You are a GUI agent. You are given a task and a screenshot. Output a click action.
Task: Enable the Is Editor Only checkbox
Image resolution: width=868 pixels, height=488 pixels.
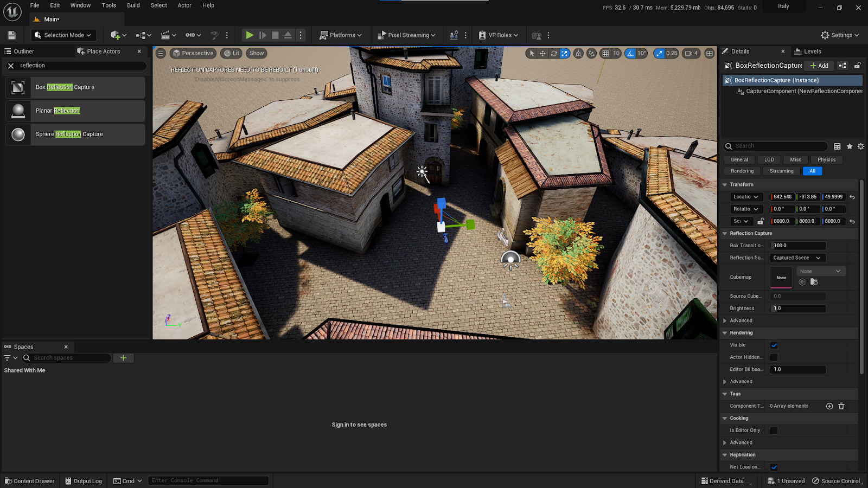[x=774, y=431]
